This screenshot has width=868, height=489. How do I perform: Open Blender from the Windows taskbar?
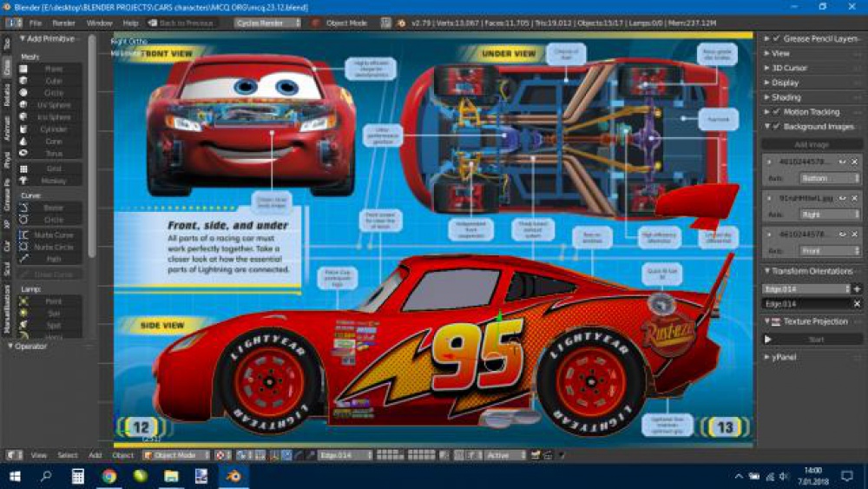coord(233,476)
